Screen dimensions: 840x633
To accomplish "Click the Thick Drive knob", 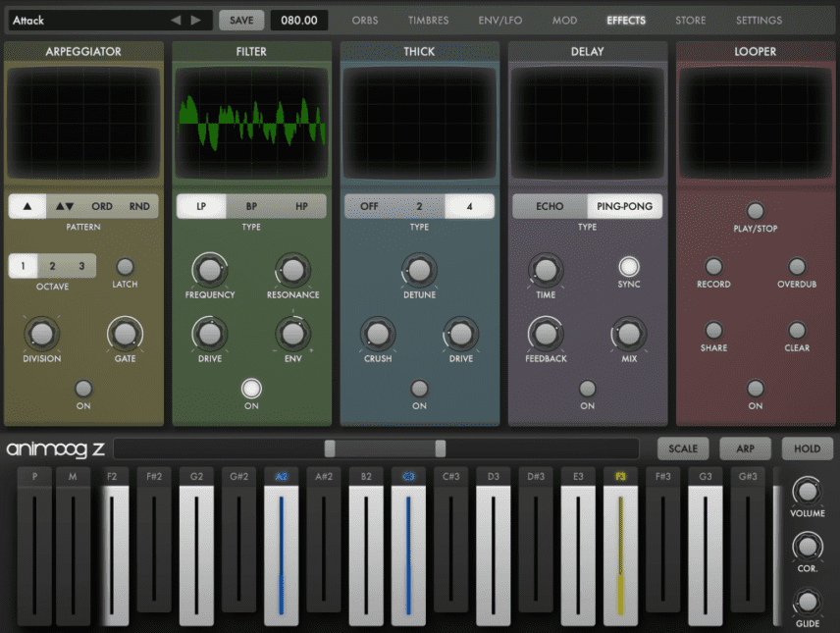I will coord(460,334).
